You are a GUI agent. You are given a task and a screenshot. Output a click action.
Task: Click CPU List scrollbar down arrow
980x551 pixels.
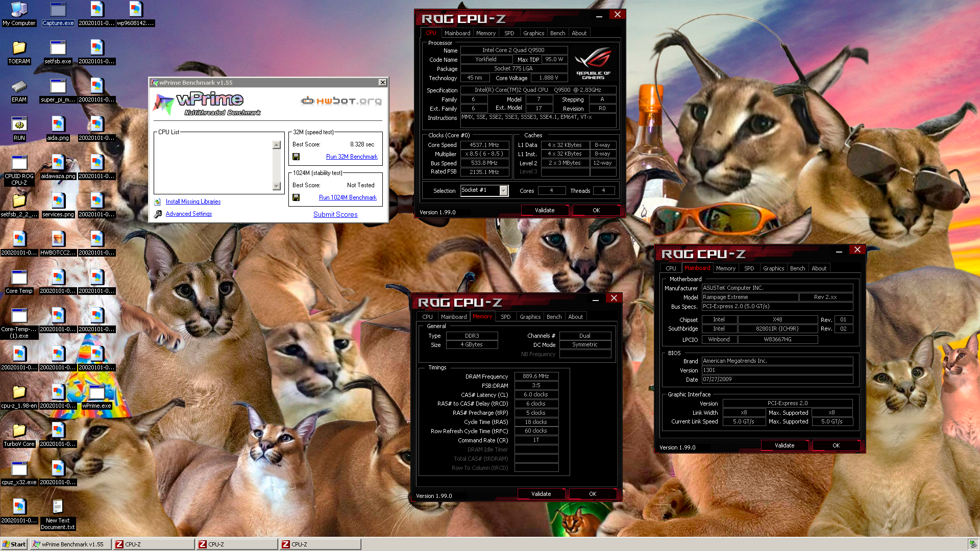coord(277,186)
